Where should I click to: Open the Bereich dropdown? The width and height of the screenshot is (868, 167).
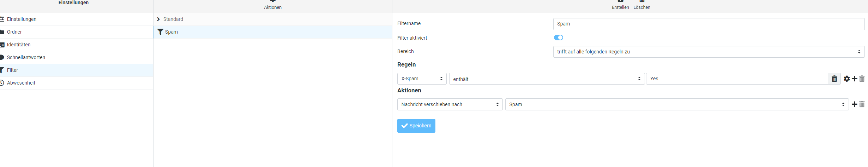point(709,52)
